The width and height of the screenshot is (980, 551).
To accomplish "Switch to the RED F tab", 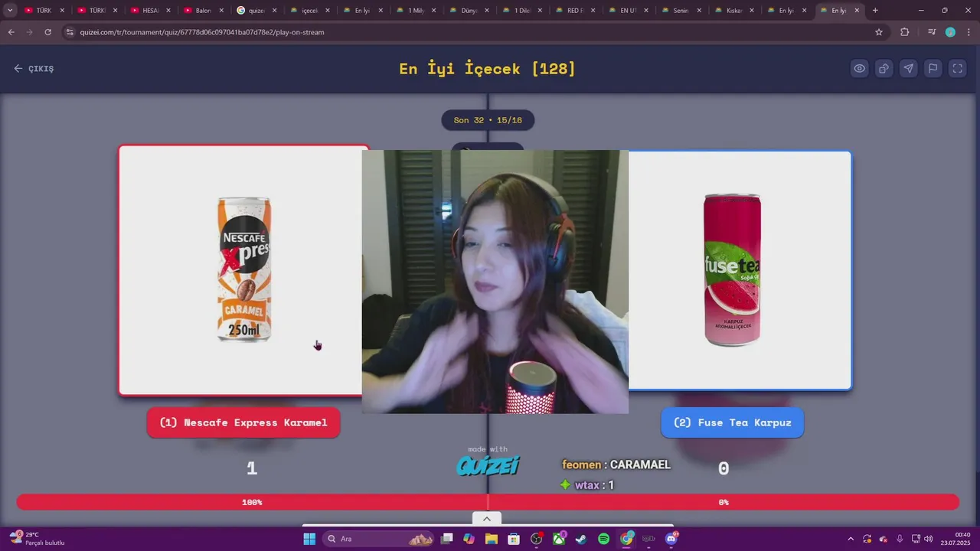I will [575, 11].
